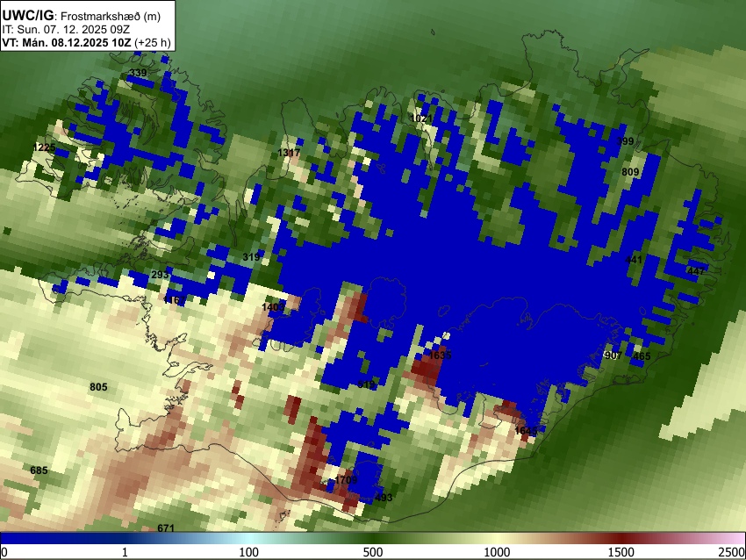Click the '0' label on the color scale
The width and height of the screenshot is (746, 560).
4,552
